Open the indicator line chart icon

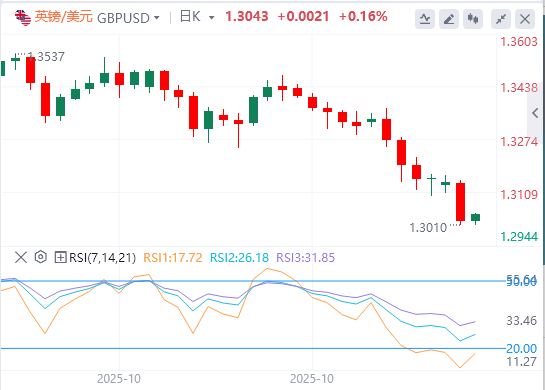click(425, 19)
